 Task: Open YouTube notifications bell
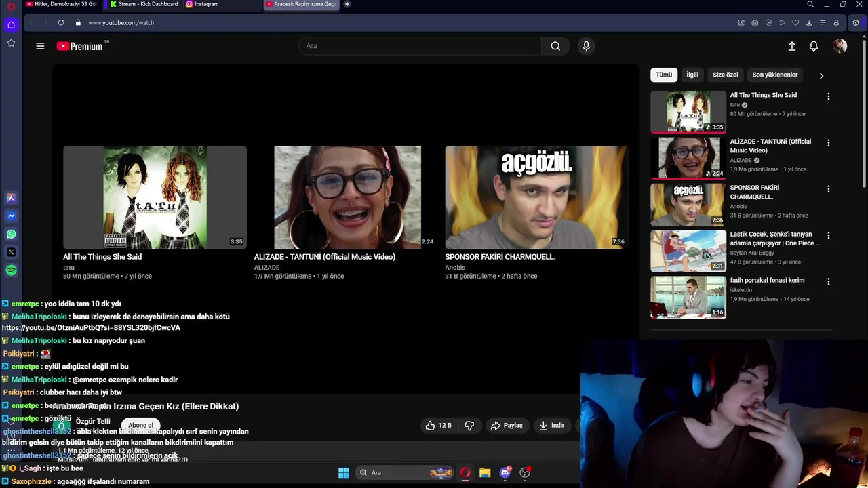(x=814, y=46)
